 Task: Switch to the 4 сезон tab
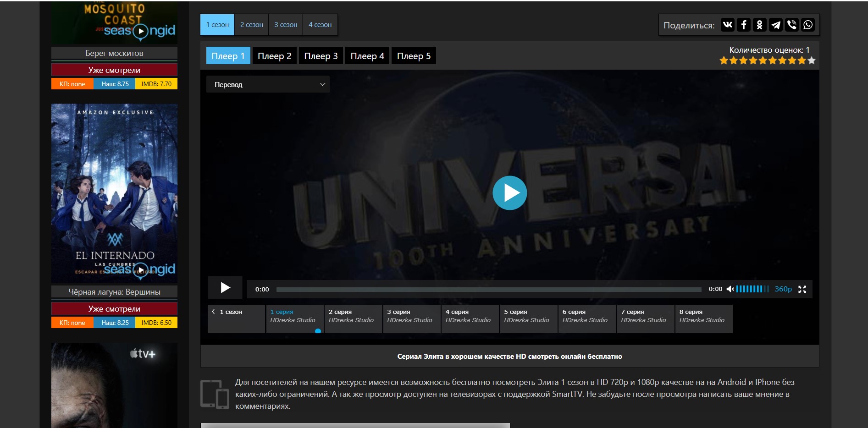[x=320, y=25]
